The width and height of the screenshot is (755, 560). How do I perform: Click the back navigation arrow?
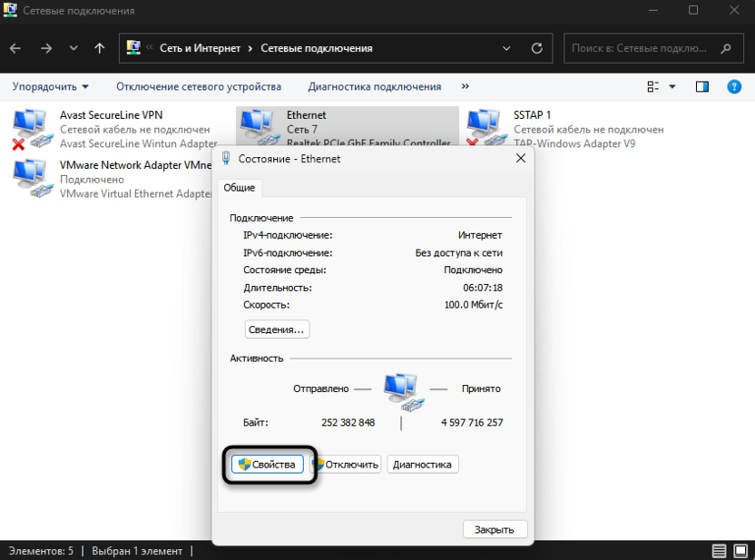coord(17,48)
